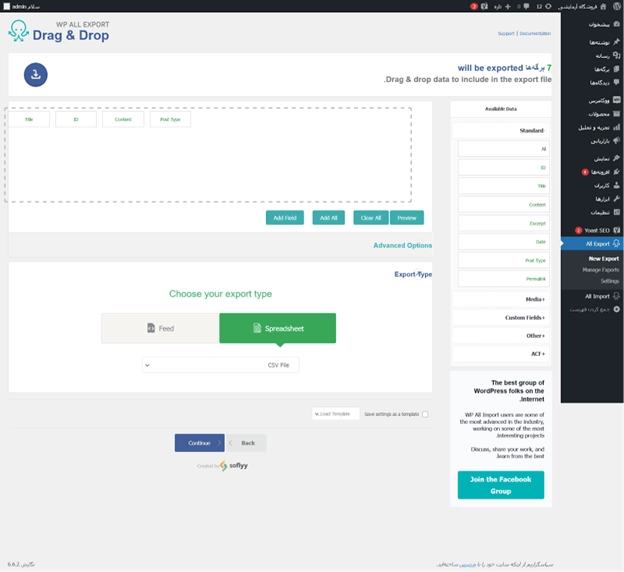Viewport: 624px width, 572px height.
Task: Open Products (محصولات) in sidebar
Action: pos(604,114)
